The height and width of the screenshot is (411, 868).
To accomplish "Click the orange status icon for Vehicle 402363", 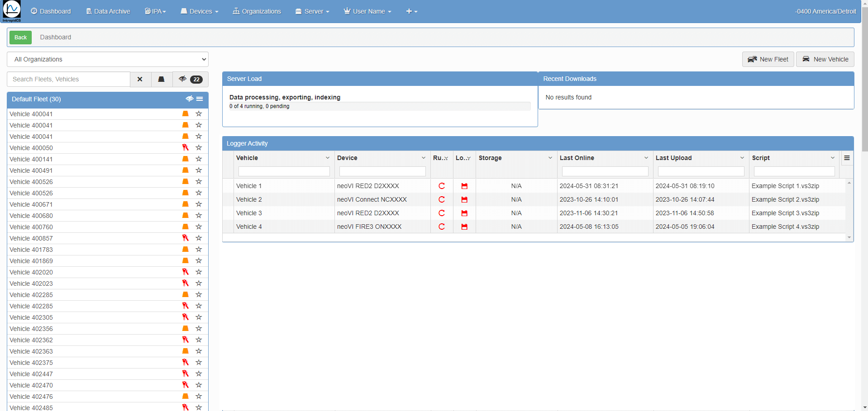I will [185, 351].
